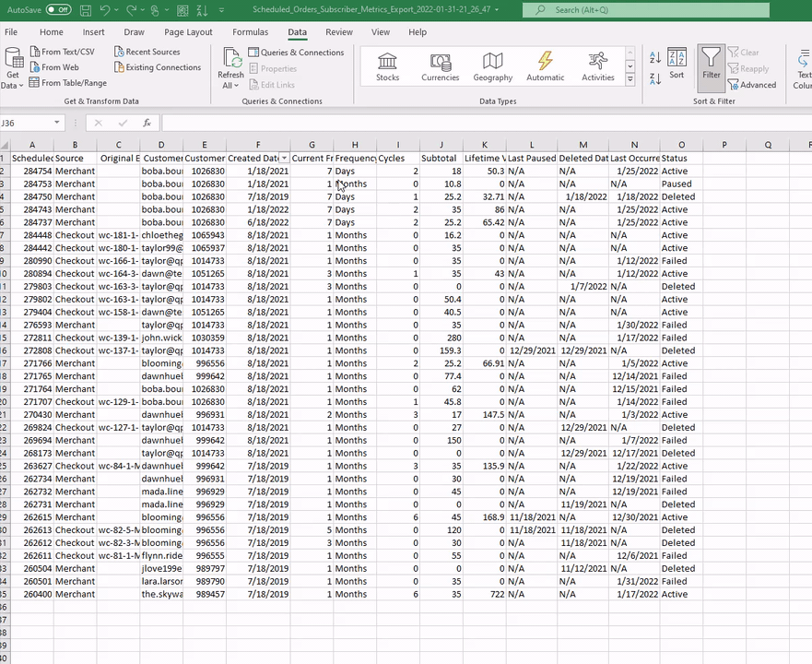Viewport: 812px width, 664px height.
Task: Switch to the Home tab
Action: click(x=52, y=32)
